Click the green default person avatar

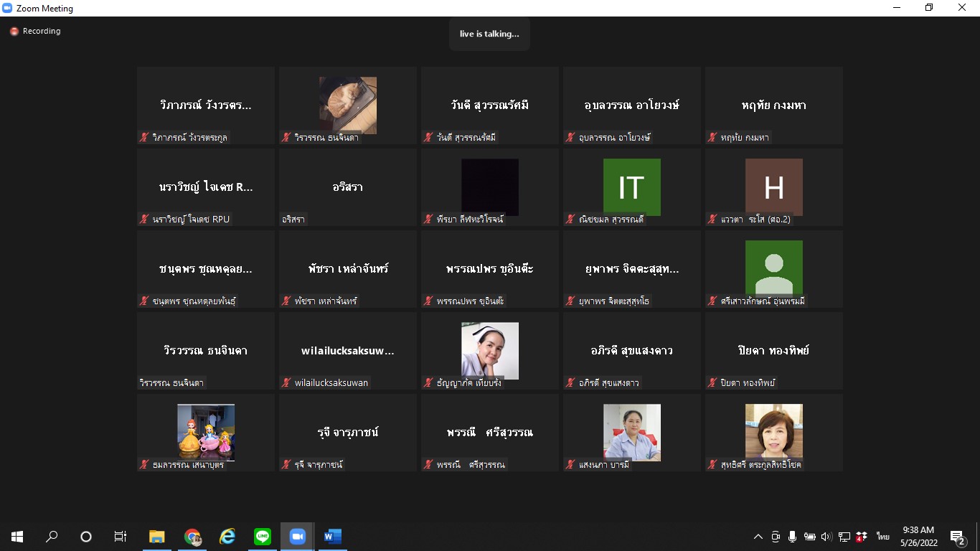pyautogui.click(x=773, y=268)
